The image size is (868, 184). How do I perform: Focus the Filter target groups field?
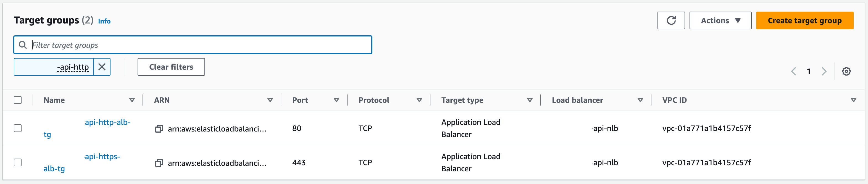(193, 45)
